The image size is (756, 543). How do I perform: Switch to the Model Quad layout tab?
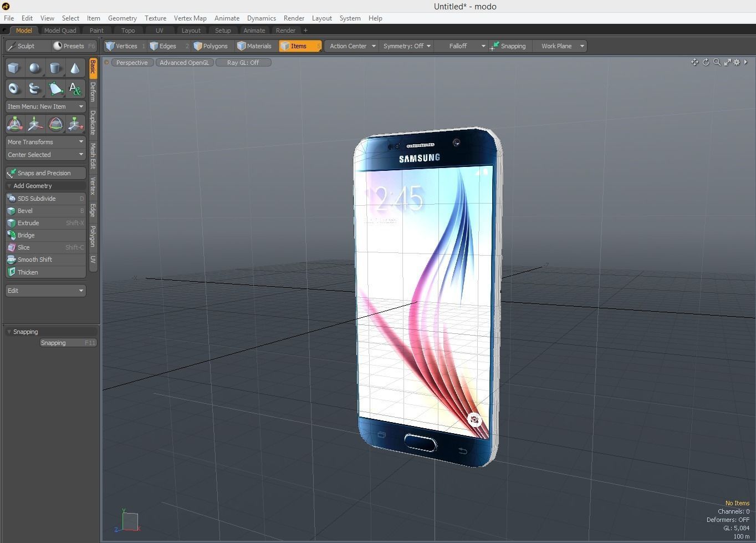60,31
